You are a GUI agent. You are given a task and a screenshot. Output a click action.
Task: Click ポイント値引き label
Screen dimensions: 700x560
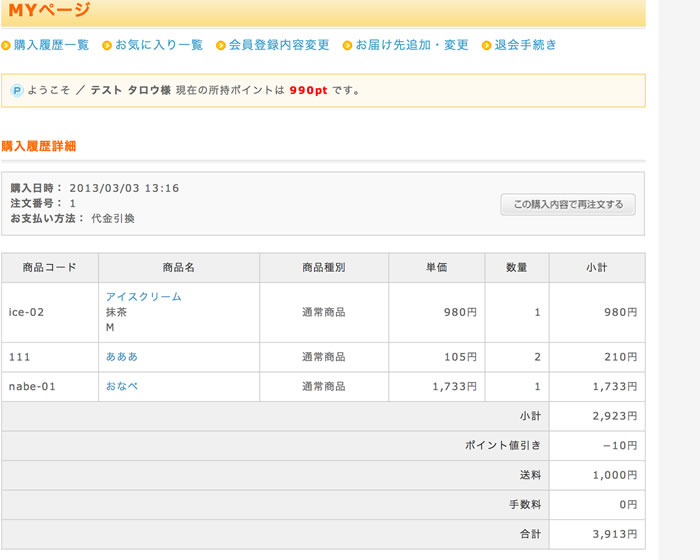pyautogui.click(x=503, y=446)
